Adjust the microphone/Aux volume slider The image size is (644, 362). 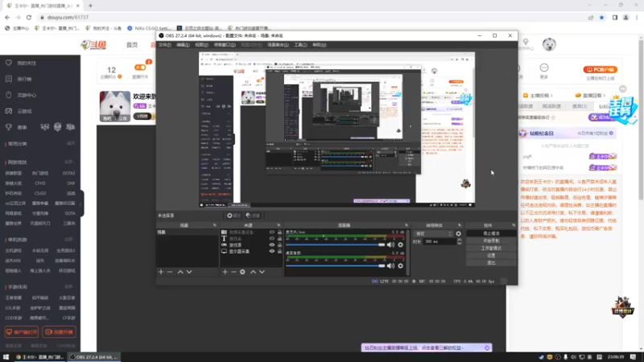pyautogui.click(x=336, y=245)
